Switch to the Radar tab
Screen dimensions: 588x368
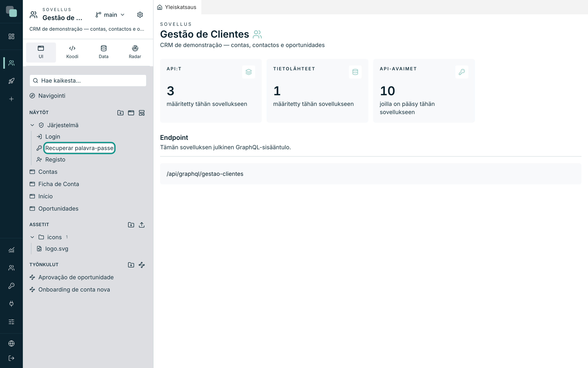point(135,52)
